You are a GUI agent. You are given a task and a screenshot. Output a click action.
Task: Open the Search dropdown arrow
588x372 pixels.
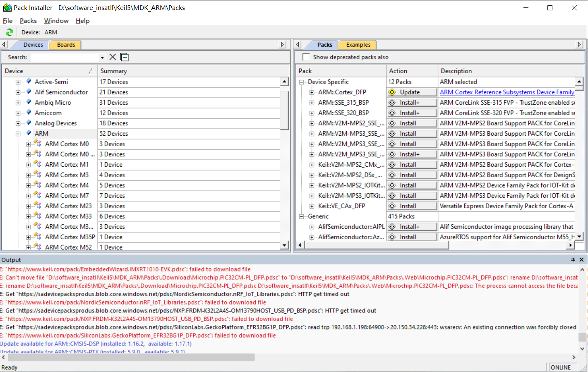pyautogui.click(x=102, y=58)
